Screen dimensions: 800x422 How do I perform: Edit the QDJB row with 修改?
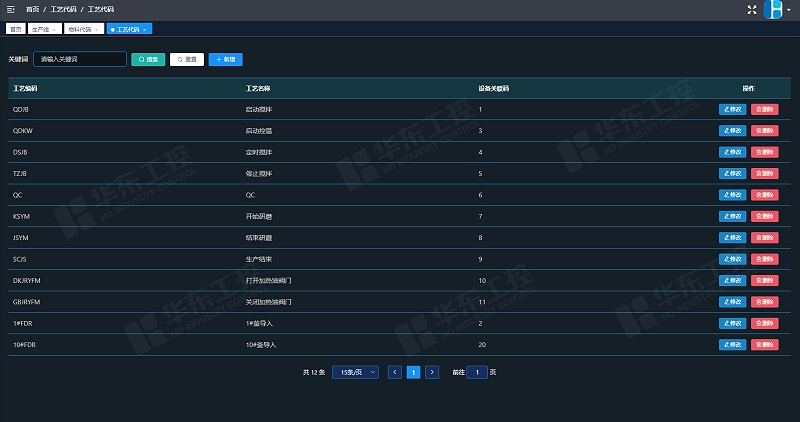pyautogui.click(x=732, y=109)
